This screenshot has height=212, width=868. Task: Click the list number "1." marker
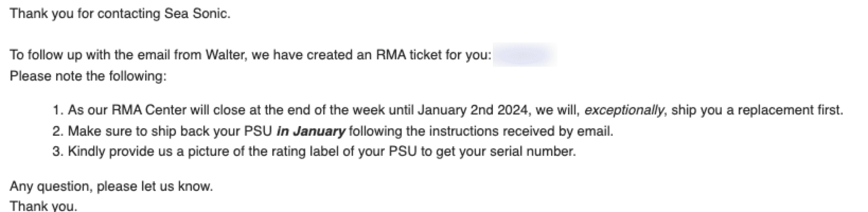point(58,110)
